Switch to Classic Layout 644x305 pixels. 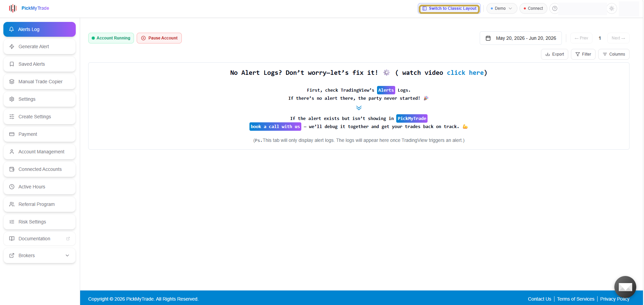449,8
